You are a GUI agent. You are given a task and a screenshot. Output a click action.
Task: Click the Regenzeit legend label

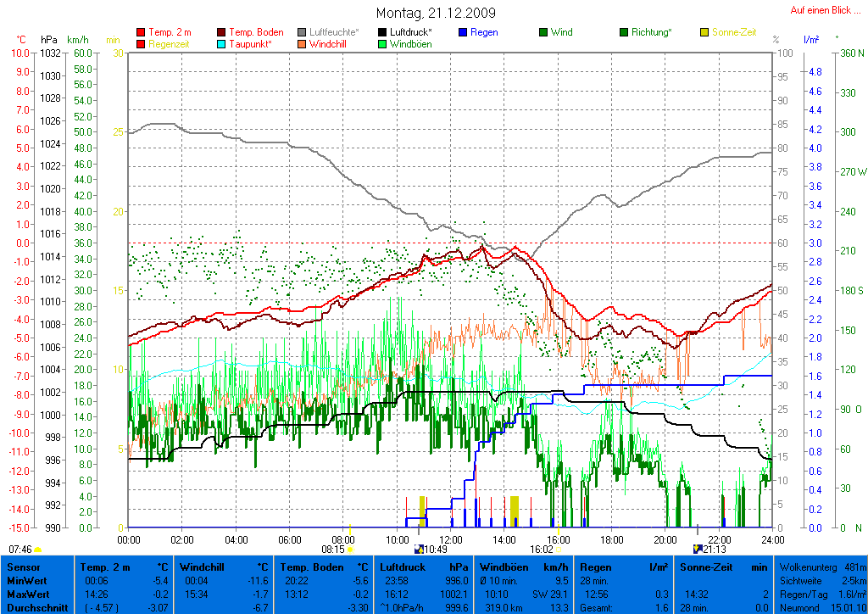(170, 43)
